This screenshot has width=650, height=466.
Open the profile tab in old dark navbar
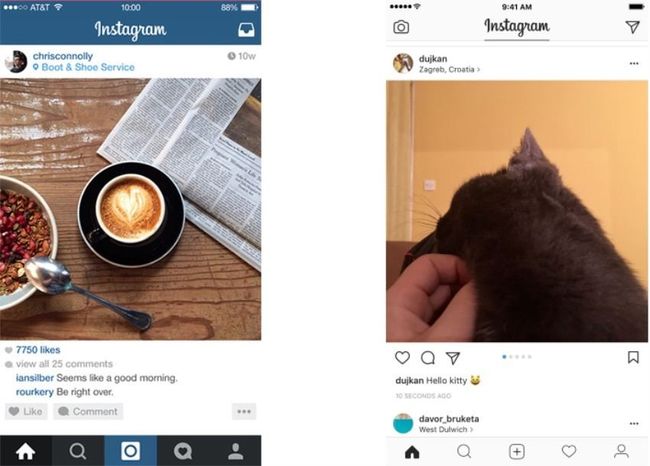(235, 451)
